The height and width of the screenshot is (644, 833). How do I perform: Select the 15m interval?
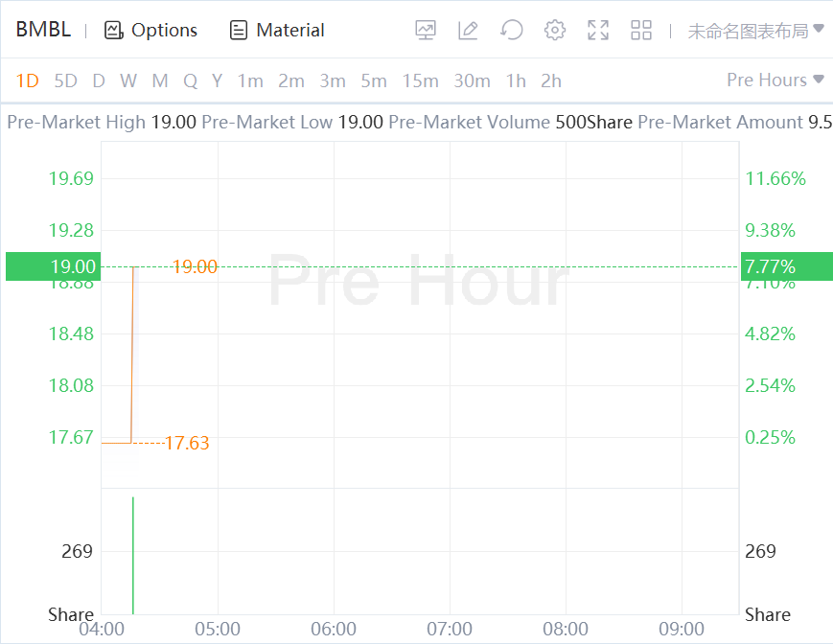coord(420,80)
